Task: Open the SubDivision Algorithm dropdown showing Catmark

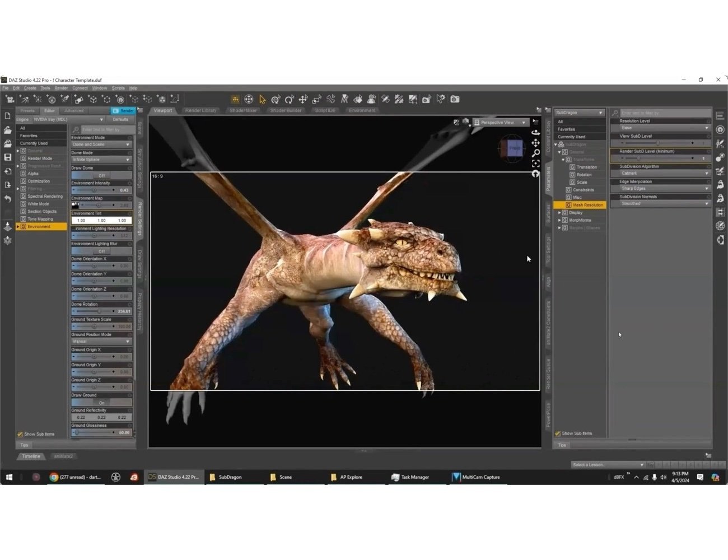Action: point(661,173)
